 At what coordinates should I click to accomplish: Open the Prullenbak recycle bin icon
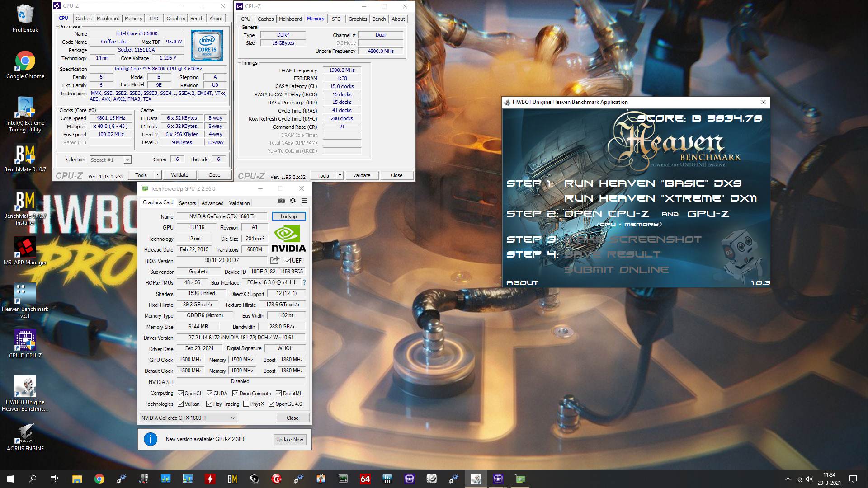point(25,19)
